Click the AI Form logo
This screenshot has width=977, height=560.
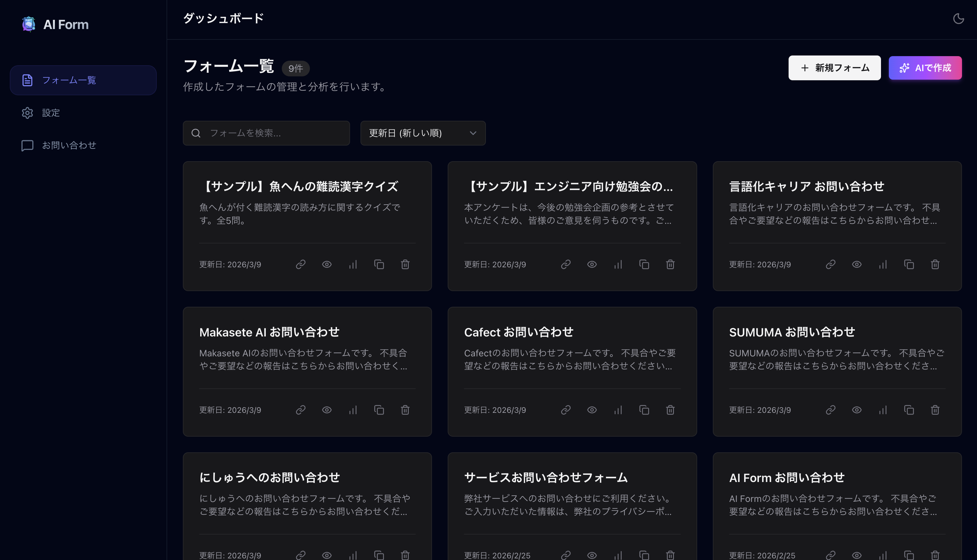(x=29, y=24)
